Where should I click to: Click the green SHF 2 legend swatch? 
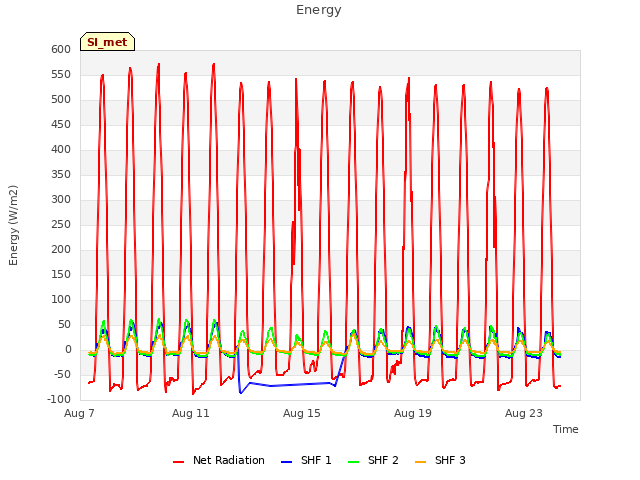[x=353, y=462]
